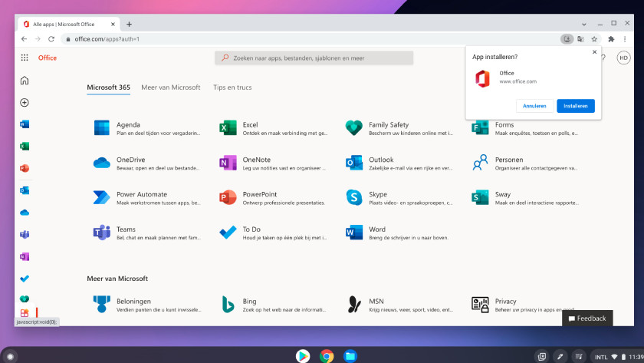The image size is (644, 363).
Task: Go back in browser history
Action: (x=25, y=39)
